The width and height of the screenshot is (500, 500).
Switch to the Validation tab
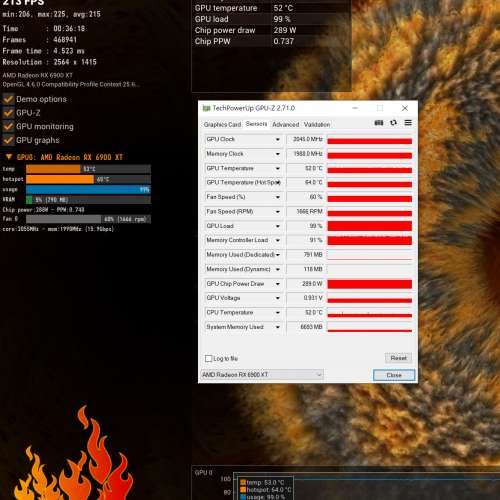[x=317, y=124]
